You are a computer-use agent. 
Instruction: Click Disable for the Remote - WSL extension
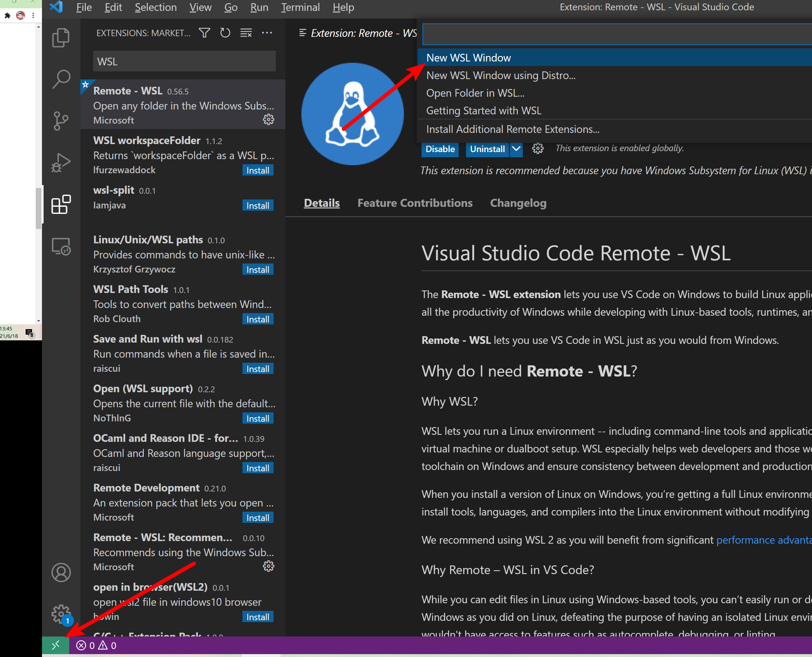click(440, 149)
